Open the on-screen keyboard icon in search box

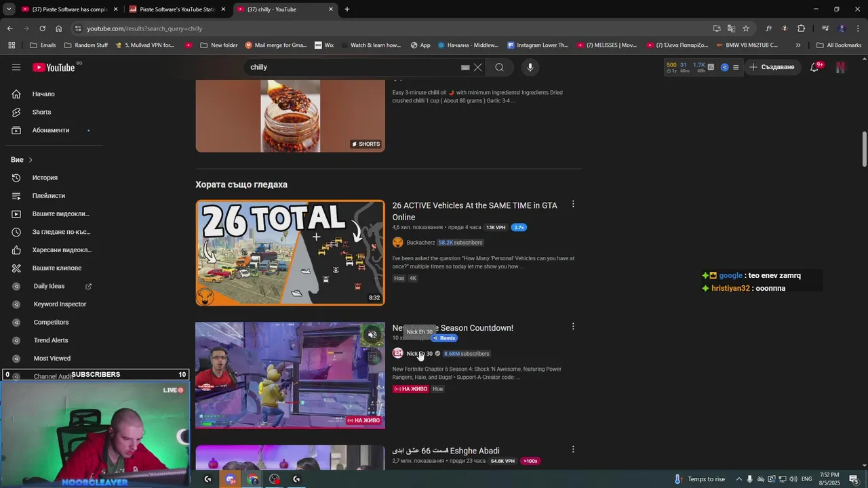465,67
